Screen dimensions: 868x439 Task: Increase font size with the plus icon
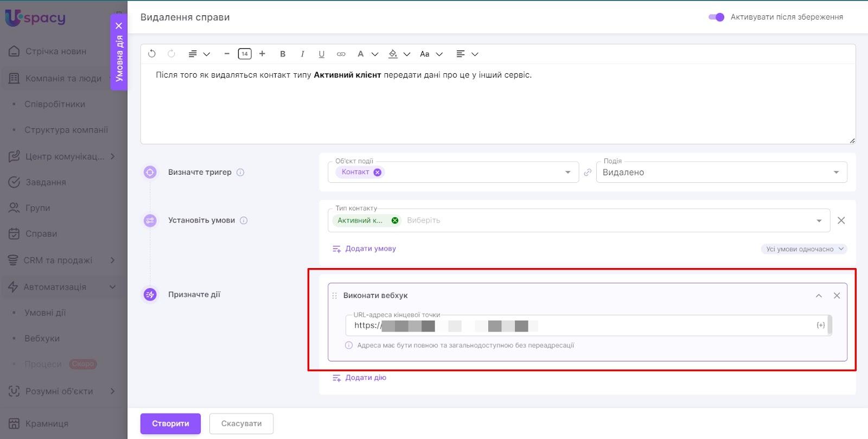(x=263, y=54)
